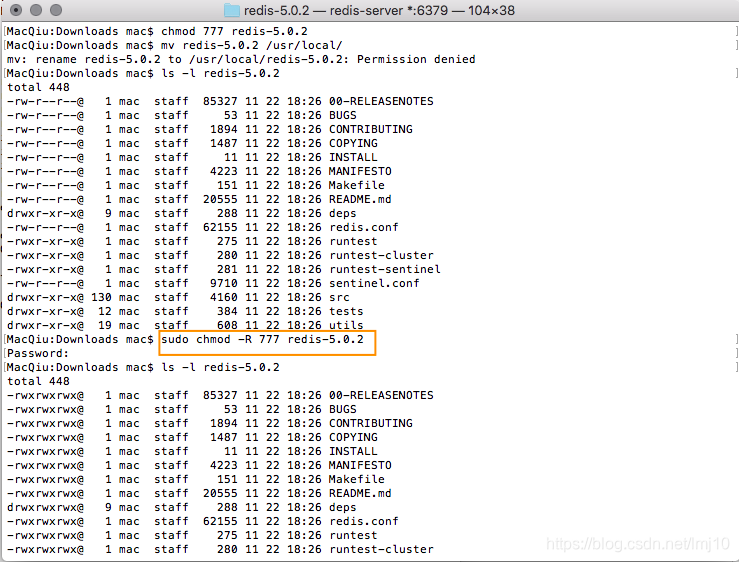Click the utils directory name

click(x=346, y=325)
